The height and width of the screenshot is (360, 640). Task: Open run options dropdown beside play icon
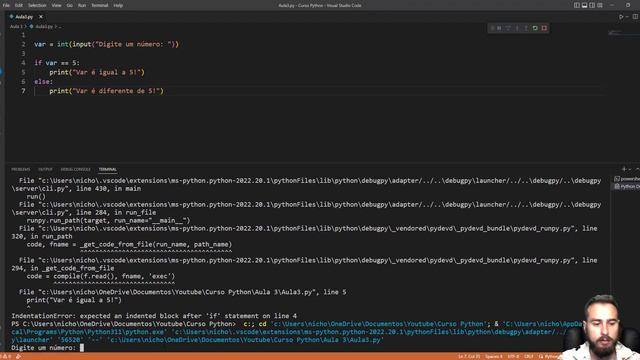(x=627, y=17)
